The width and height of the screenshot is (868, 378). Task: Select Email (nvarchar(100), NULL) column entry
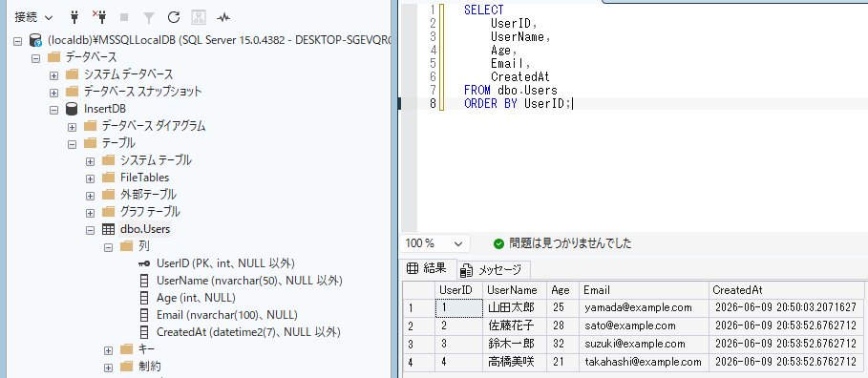(x=227, y=315)
